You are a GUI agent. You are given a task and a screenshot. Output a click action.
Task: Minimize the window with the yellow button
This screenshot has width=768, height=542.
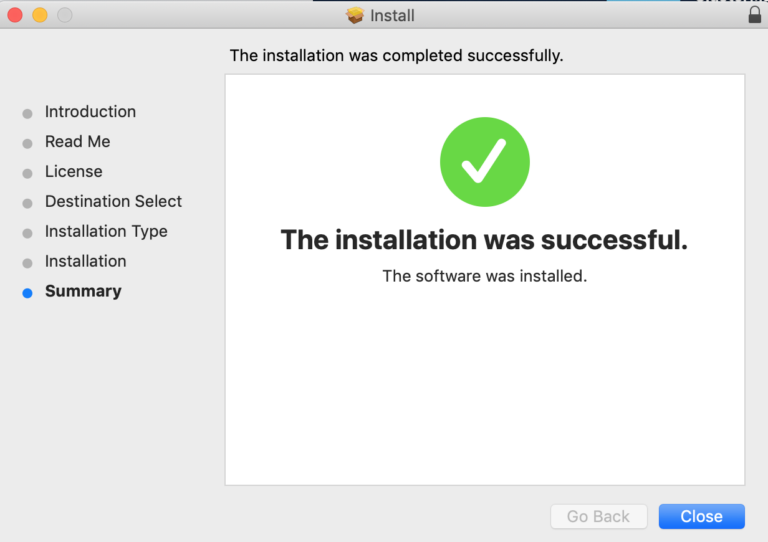[x=40, y=15]
